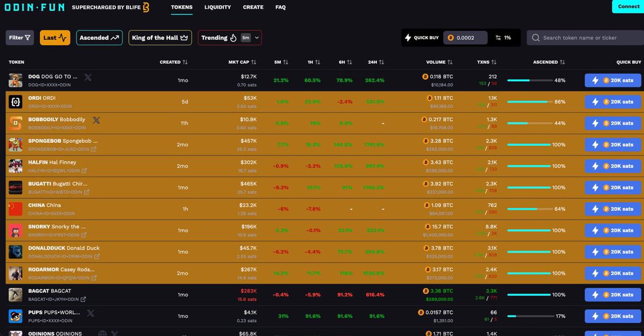Click the BLIFE logo icon in header
Image resolution: width=644 pixels, height=336 pixels.
145,8
